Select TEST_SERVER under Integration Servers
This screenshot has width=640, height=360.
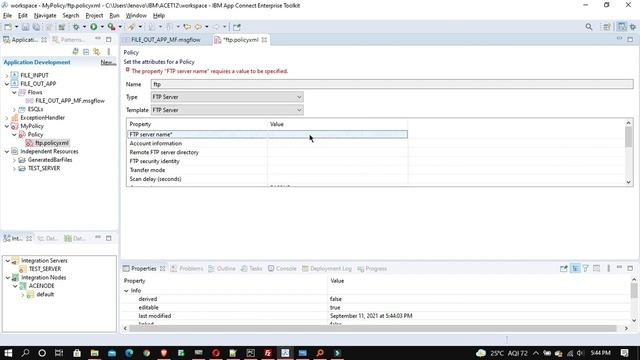45,269
